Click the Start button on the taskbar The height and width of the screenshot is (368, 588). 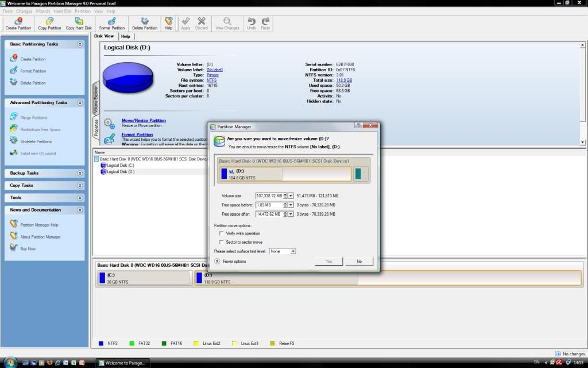[10, 362]
